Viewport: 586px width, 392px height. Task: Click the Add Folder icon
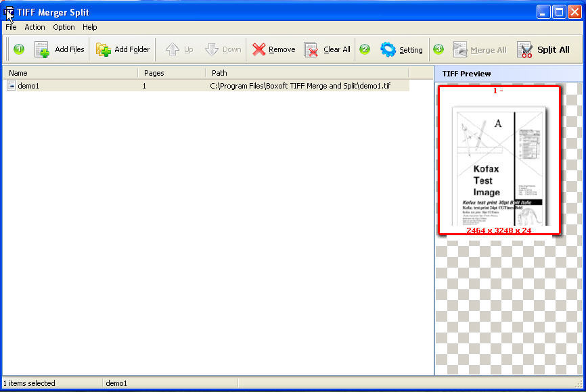(103, 49)
